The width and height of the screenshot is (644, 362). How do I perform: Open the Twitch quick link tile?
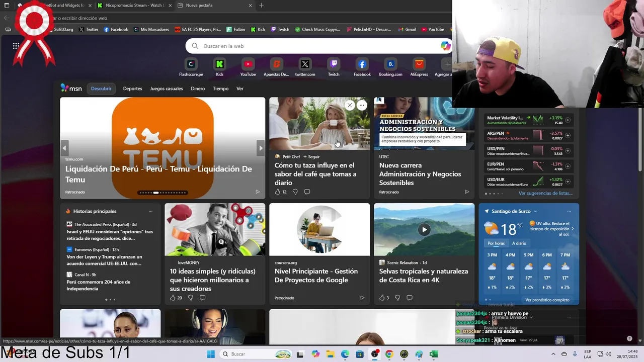(x=334, y=67)
